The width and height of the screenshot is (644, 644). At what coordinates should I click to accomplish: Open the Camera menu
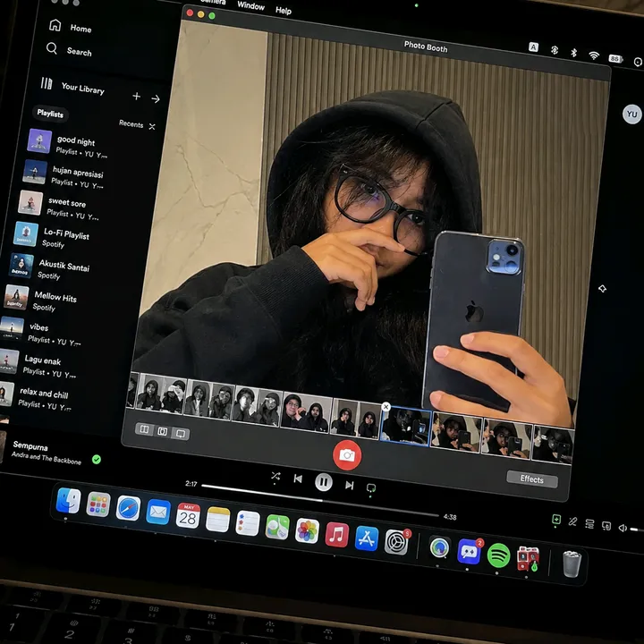213,2
